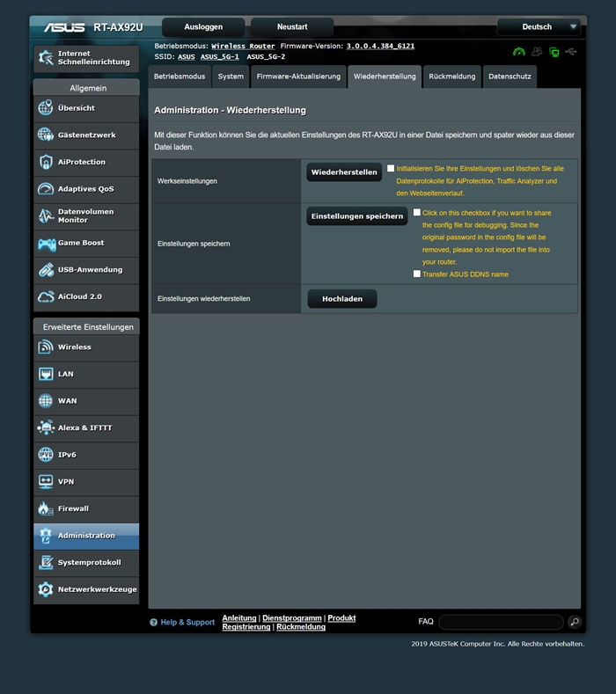Viewport: 616px width, 694px height.
Task: Open the Rückmeldung tab
Action: (451, 77)
